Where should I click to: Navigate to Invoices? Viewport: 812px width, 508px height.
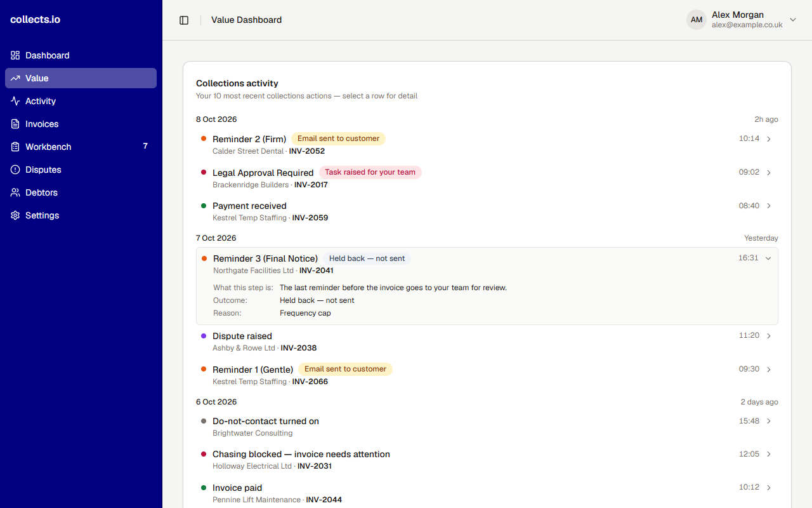pos(81,124)
